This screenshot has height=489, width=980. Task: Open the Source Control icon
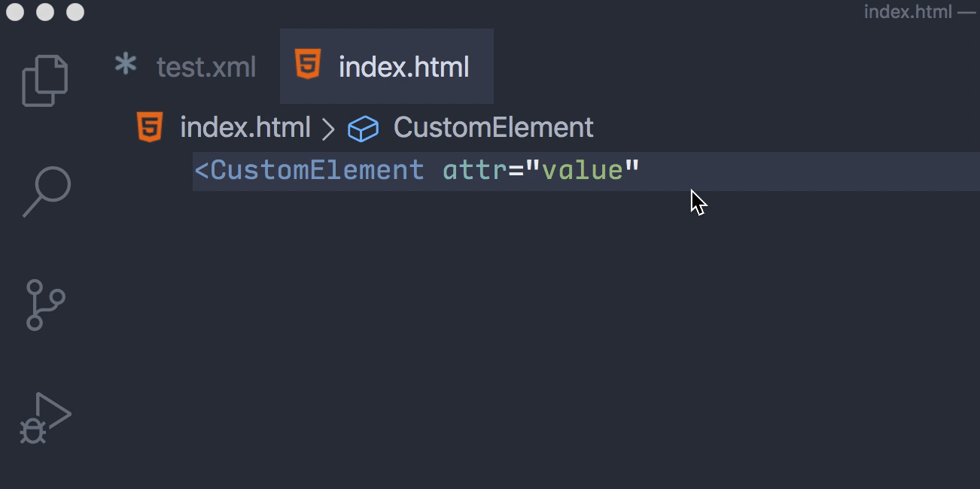click(44, 305)
